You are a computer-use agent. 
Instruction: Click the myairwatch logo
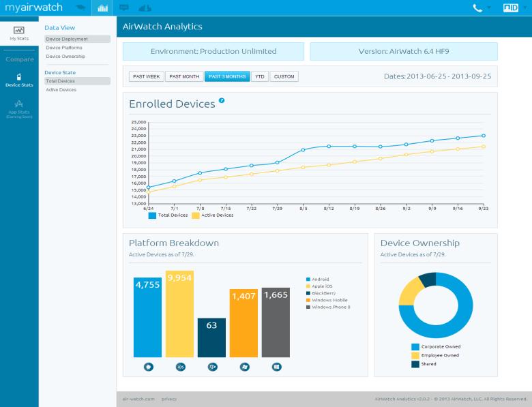(33, 7)
